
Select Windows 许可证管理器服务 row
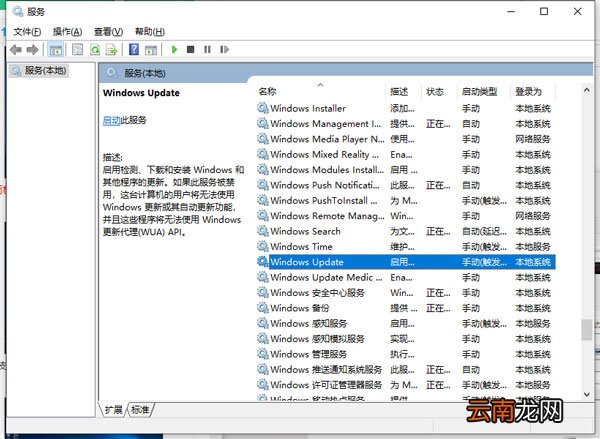tap(406, 385)
